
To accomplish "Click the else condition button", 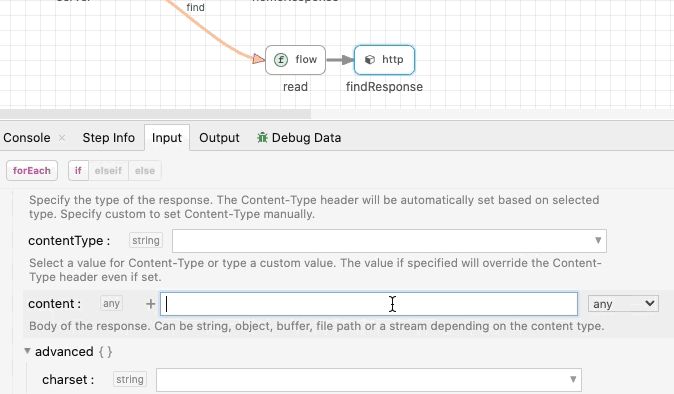I will 145,171.
